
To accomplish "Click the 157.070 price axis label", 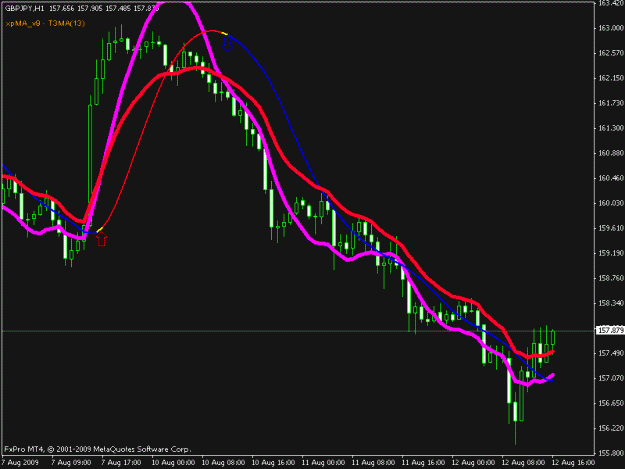I will (611, 378).
